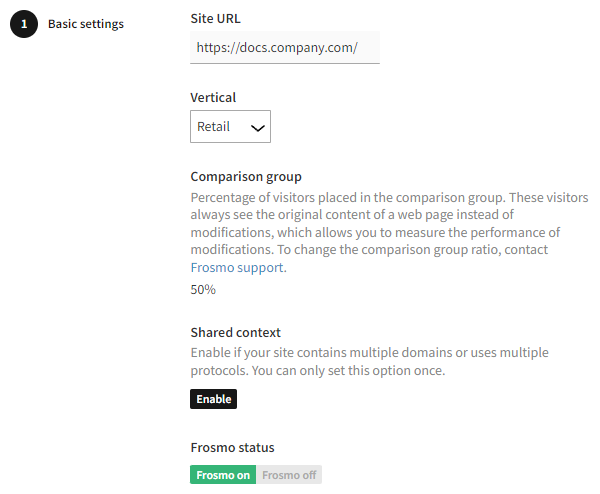Click the Frosmo status heading
Image resolution: width=600 pixels, height=494 pixels.
(232, 447)
